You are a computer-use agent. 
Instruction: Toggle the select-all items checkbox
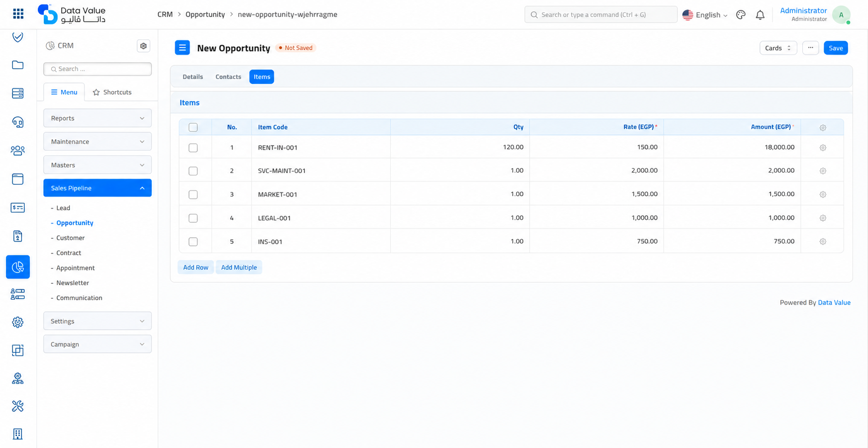(x=193, y=127)
